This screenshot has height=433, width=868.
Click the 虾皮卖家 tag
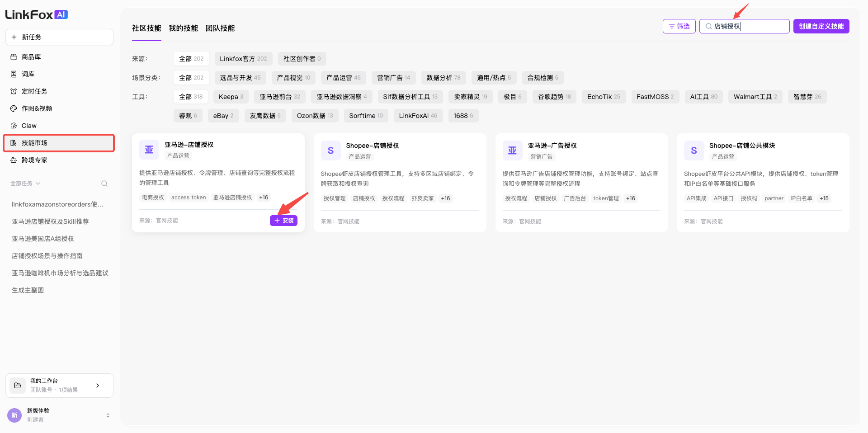pyautogui.click(x=423, y=198)
